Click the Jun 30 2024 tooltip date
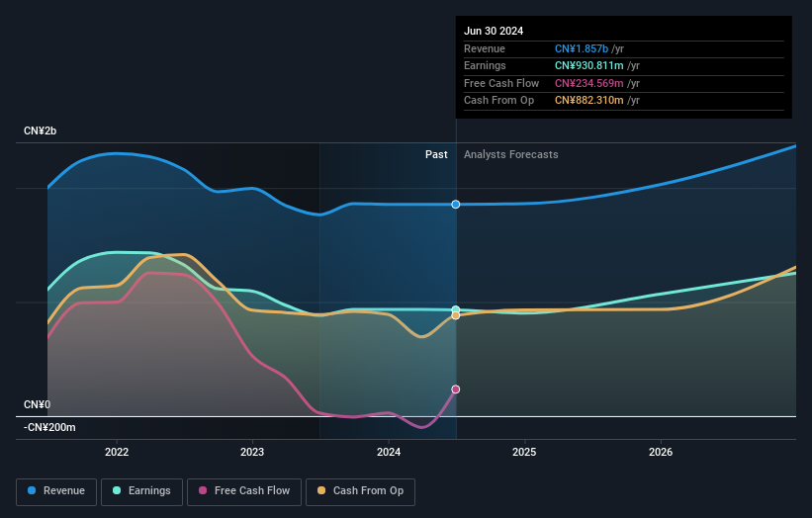812x518 pixels. [494, 31]
